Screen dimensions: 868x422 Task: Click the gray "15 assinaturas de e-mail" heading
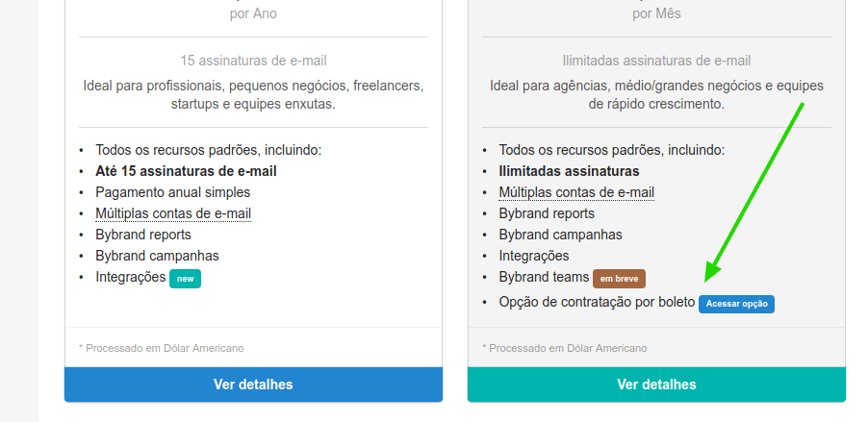click(x=253, y=60)
